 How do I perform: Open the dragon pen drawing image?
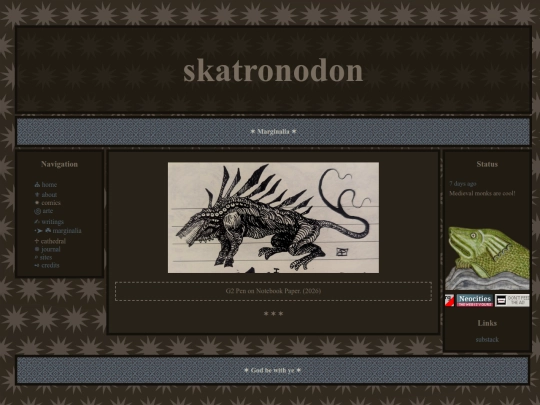[273, 218]
